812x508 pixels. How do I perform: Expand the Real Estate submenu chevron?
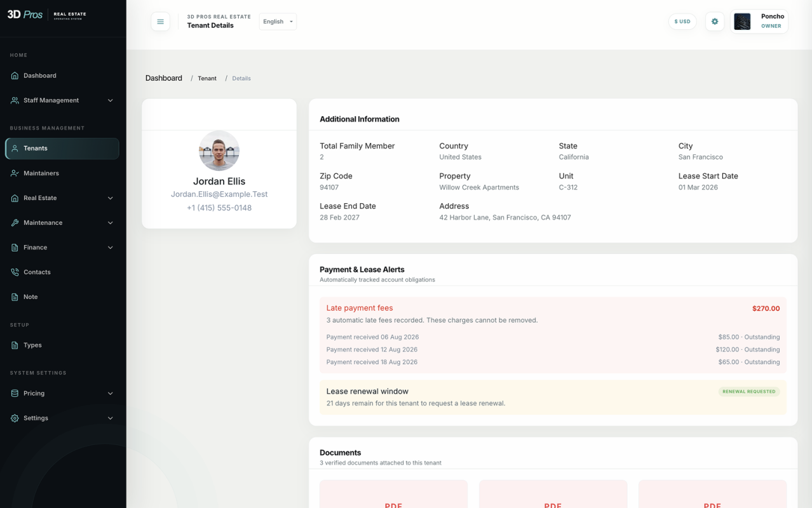(x=111, y=198)
